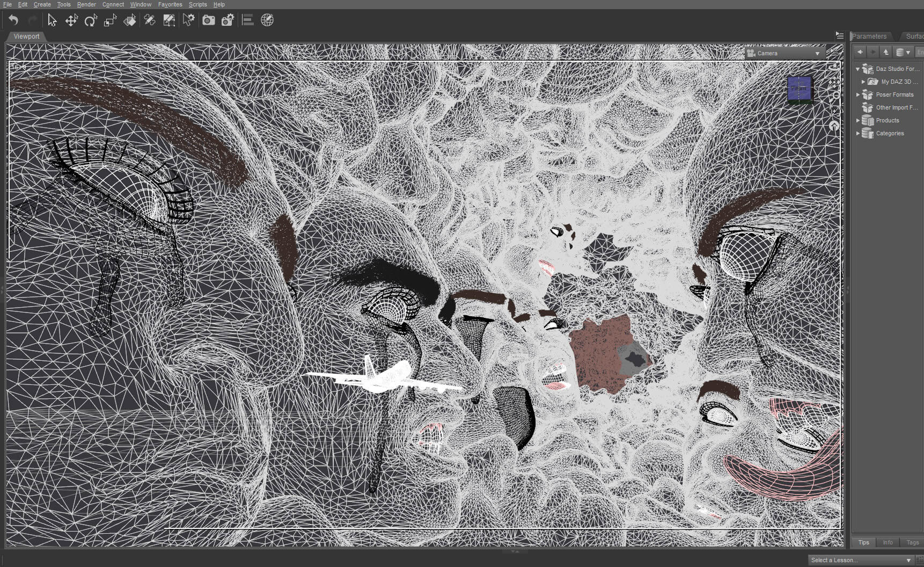Expand the Products tree node
924x567 pixels.
(x=857, y=120)
